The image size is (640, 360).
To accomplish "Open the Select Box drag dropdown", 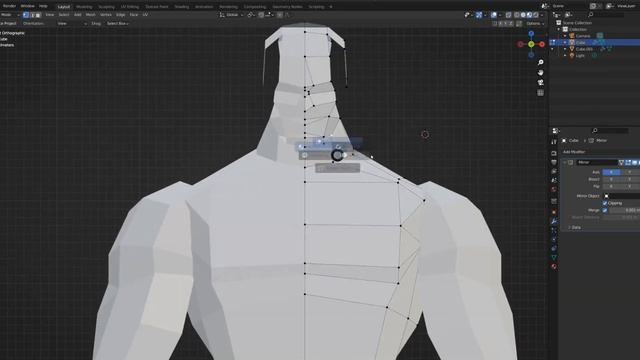I will pos(118,24).
